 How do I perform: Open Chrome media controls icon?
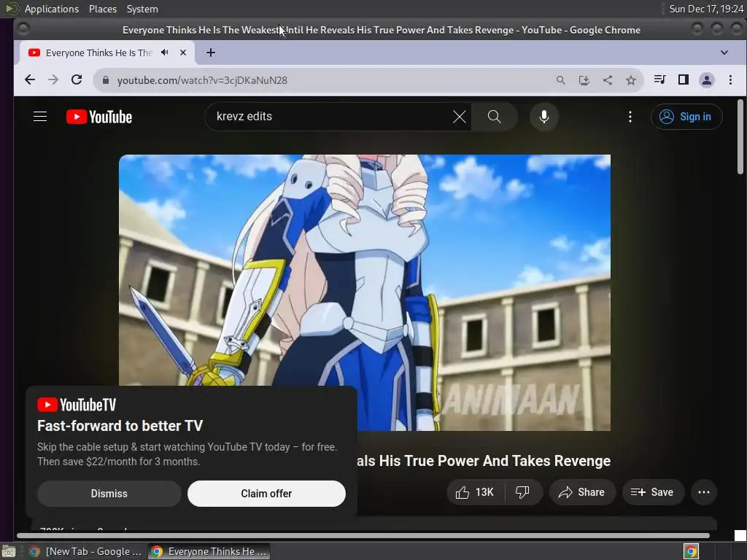coord(659,79)
